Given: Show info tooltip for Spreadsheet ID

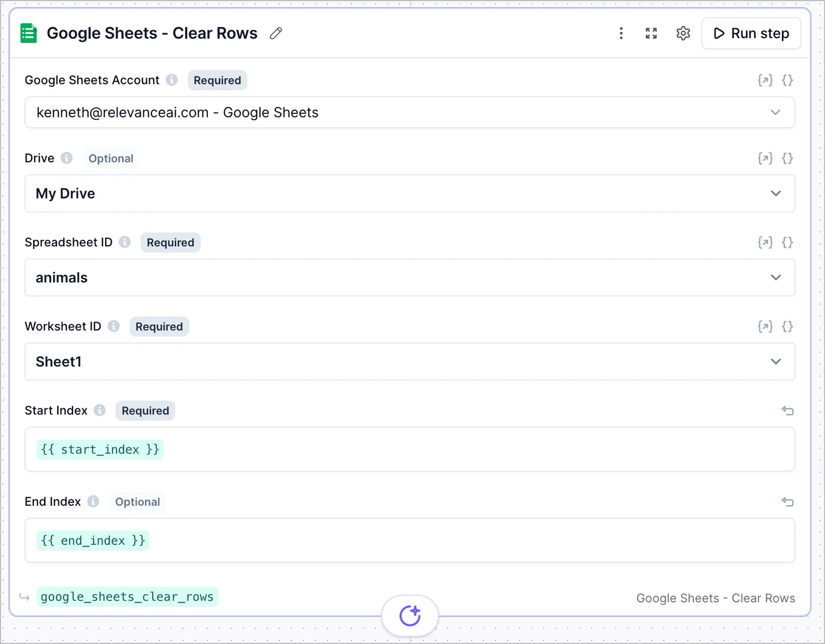Looking at the screenshot, I should tap(125, 242).
